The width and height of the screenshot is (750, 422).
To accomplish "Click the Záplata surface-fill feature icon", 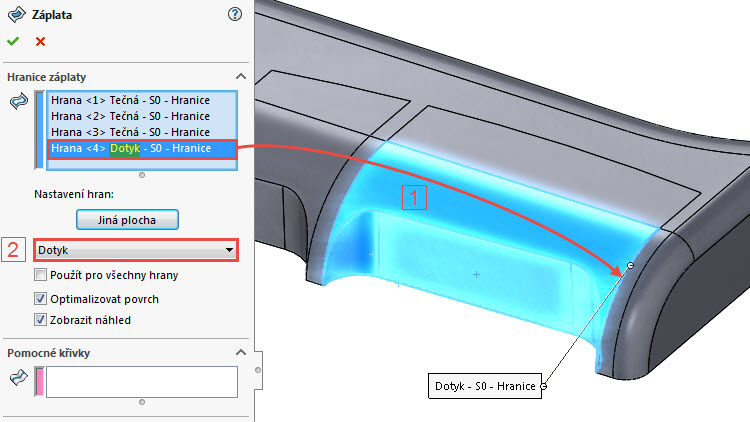I will [x=16, y=14].
